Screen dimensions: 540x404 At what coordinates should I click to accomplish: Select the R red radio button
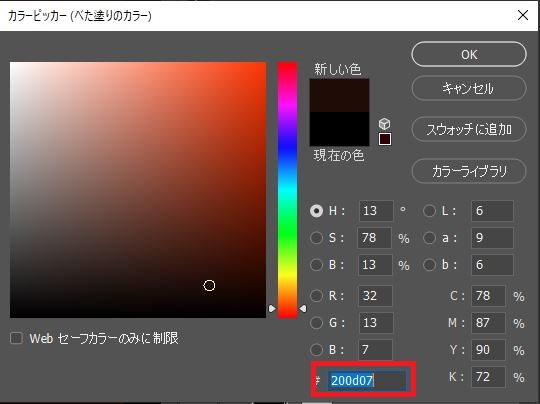[316, 296]
